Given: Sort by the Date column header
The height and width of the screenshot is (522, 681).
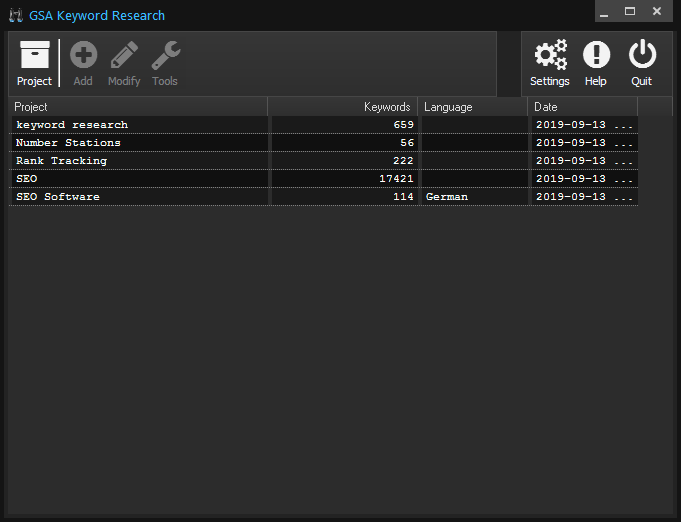Looking at the screenshot, I should click(582, 107).
